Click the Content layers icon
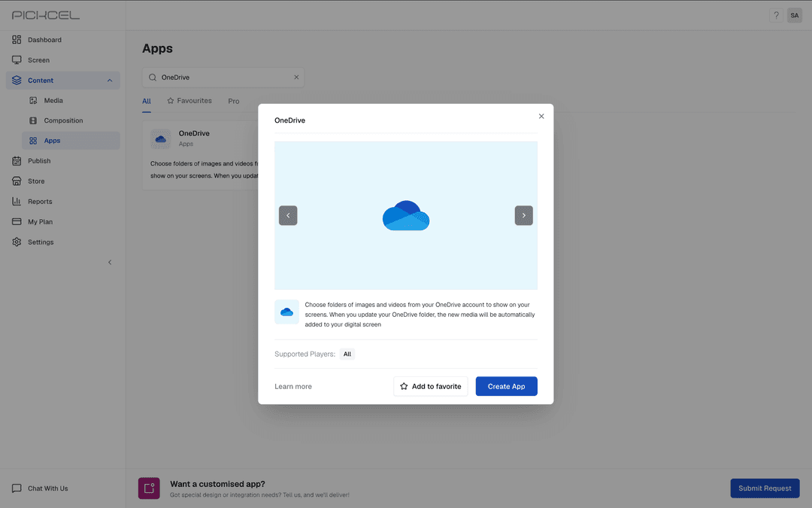 (17, 80)
